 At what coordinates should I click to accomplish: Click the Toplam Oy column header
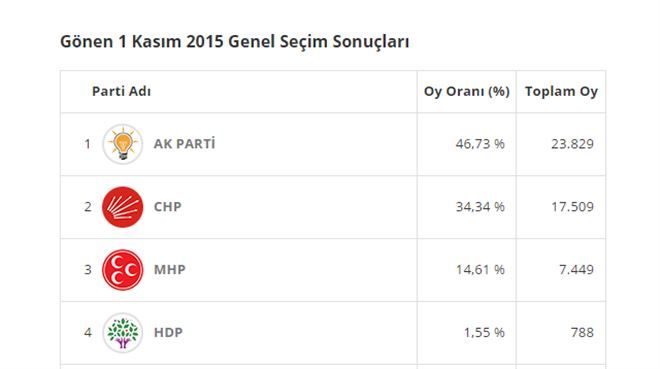[561, 91]
